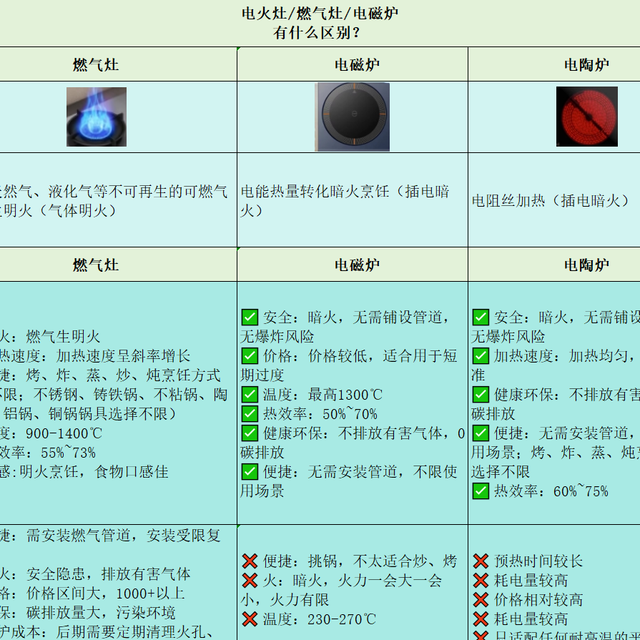Click the red X next to 价格相对较高

point(480,600)
